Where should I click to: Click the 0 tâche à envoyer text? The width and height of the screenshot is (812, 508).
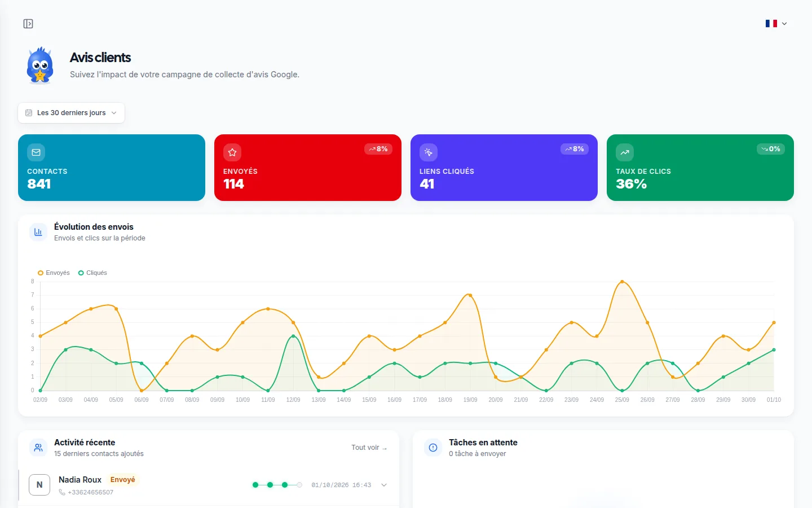[x=477, y=454]
